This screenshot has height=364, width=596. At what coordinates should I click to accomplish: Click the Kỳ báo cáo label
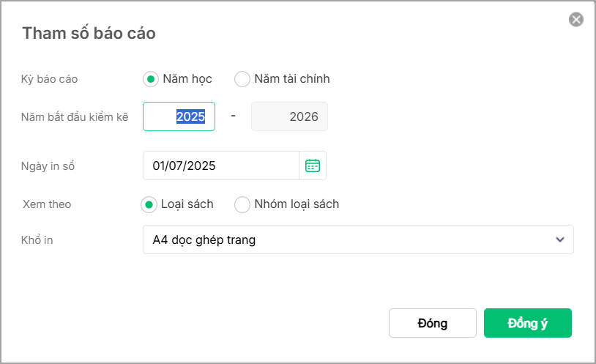point(49,79)
